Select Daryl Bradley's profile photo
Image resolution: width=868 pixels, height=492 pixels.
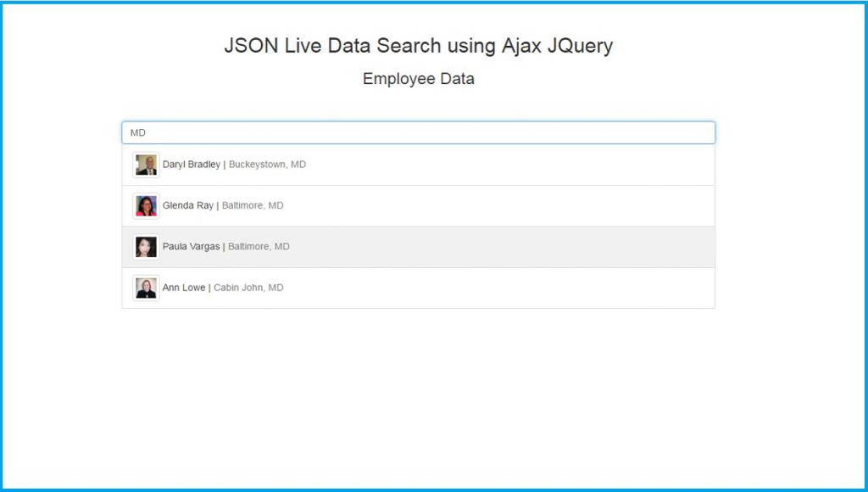[146, 165]
